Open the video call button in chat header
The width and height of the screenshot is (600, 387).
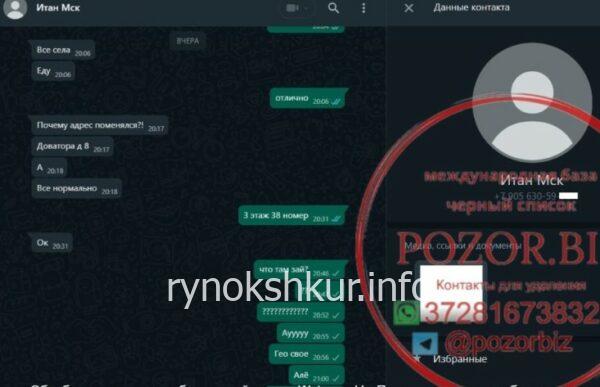pos(297,8)
